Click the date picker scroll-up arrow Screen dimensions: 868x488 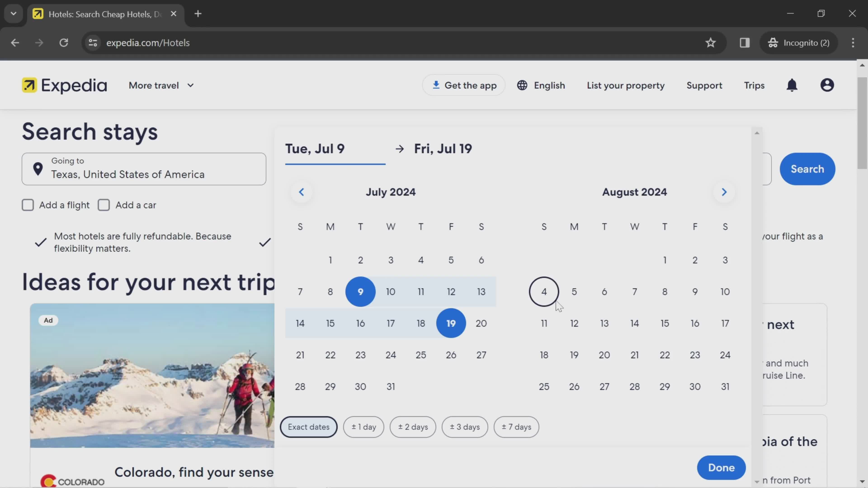pyautogui.click(x=757, y=133)
